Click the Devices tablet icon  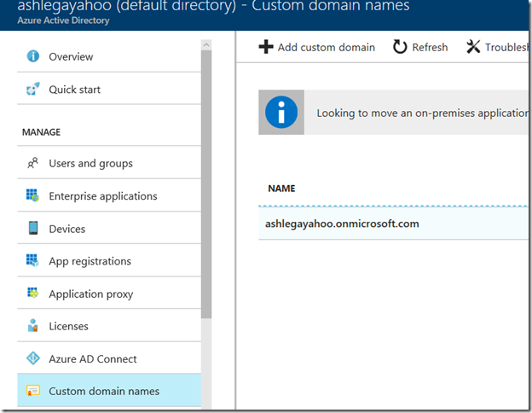(x=33, y=228)
